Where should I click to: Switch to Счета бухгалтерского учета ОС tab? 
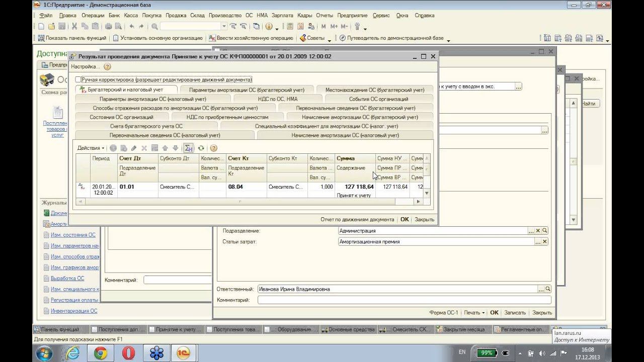pyautogui.click(x=146, y=126)
